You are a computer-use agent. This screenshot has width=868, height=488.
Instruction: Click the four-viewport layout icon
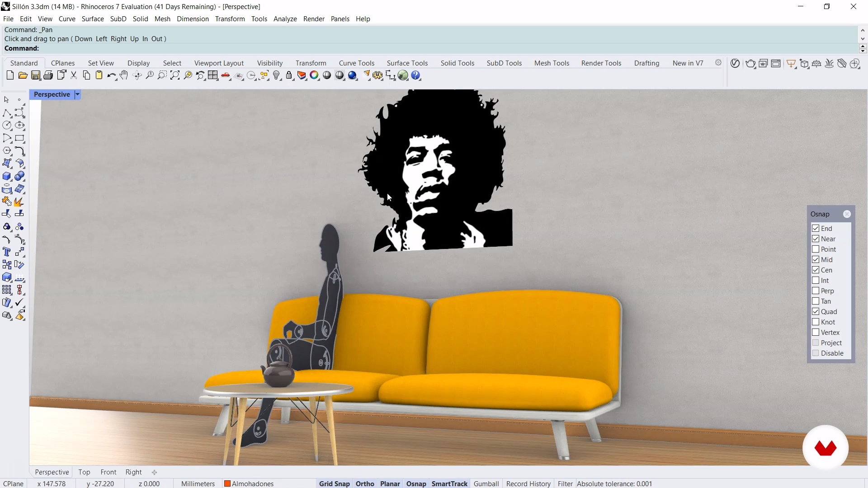click(213, 75)
